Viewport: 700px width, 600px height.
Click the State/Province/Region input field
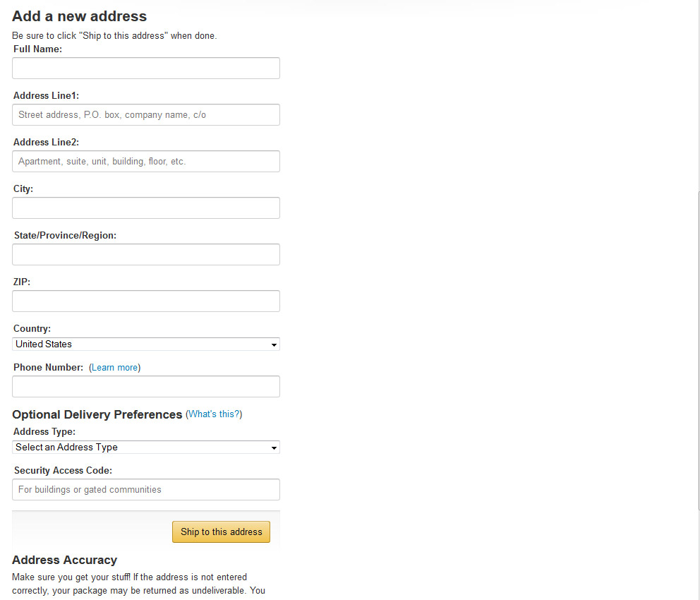[x=145, y=254]
